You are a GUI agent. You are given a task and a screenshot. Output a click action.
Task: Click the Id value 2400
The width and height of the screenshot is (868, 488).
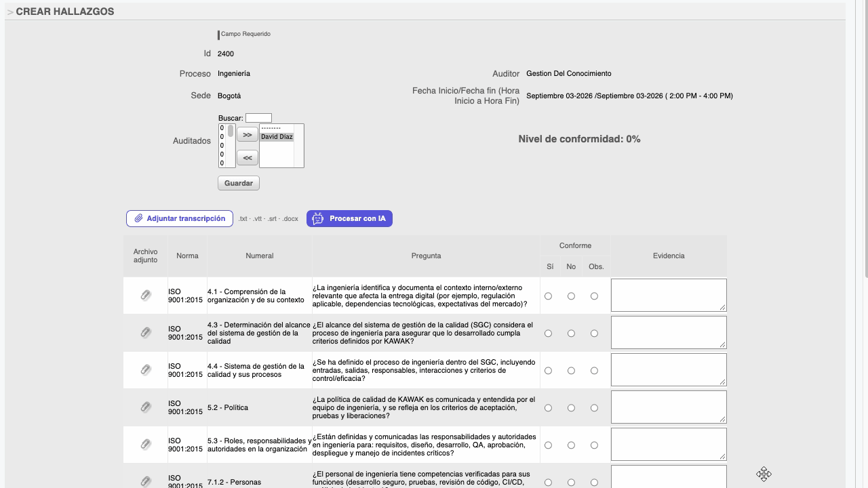[226, 54]
